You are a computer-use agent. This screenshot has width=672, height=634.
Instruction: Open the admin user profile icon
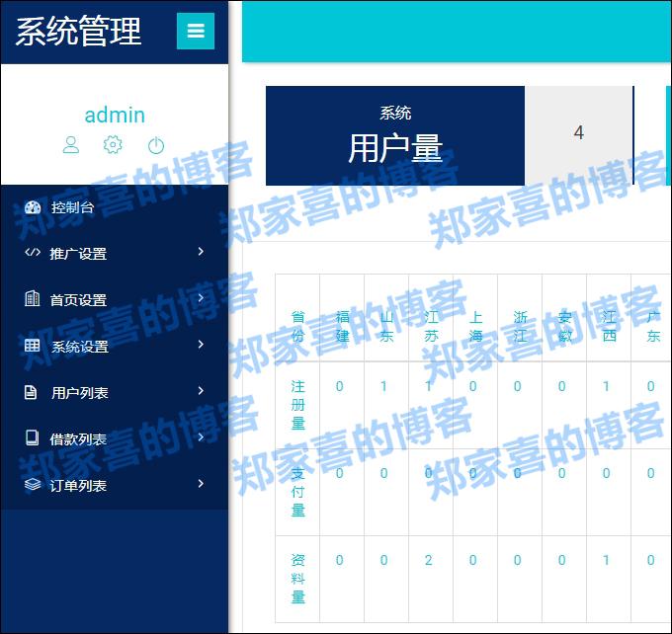click(71, 145)
